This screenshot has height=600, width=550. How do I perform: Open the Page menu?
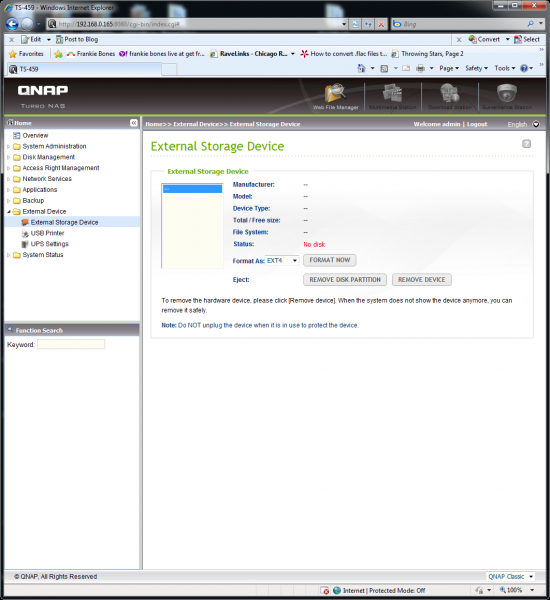(449, 68)
